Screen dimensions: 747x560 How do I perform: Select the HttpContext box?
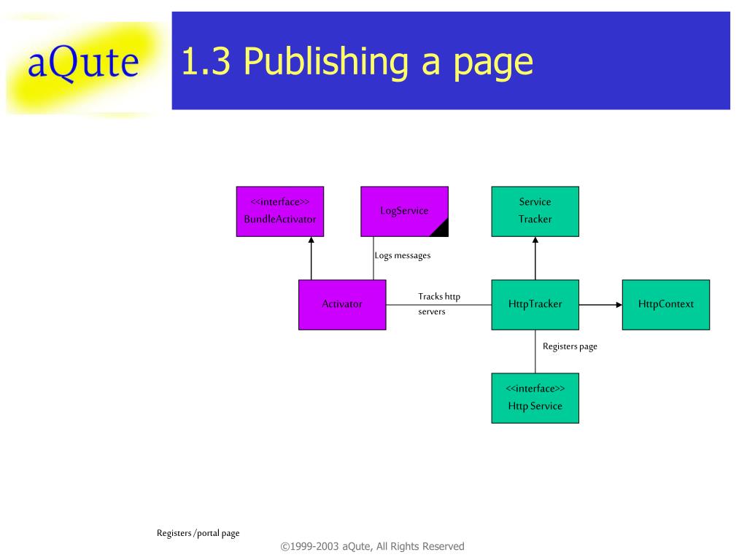coord(666,305)
